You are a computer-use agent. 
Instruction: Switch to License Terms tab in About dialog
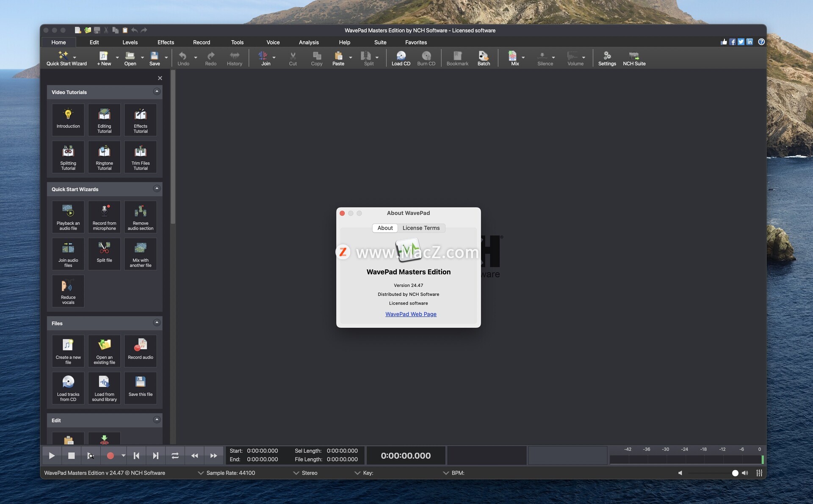click(x=421, y=228)
